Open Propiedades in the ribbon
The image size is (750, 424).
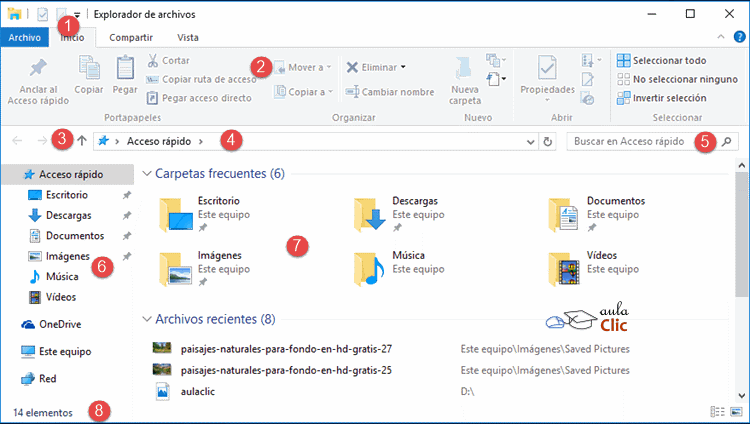pos(547,78)
